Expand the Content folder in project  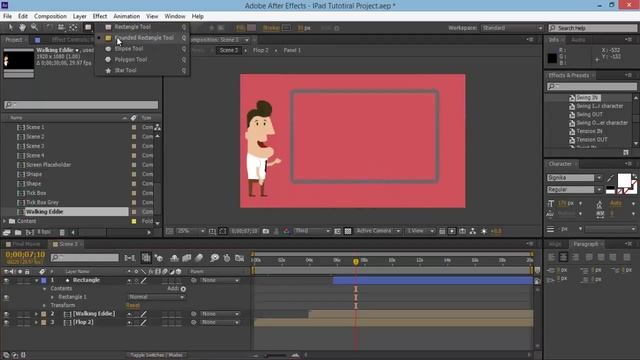[5, 221]
